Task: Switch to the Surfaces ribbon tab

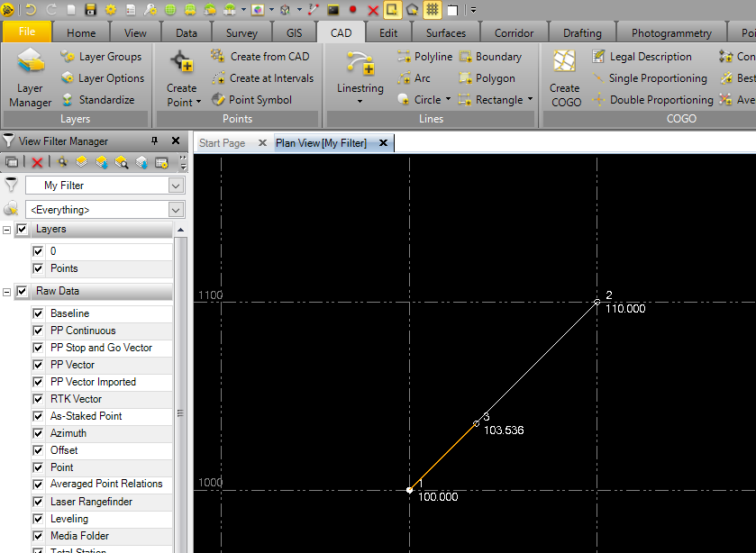Action: (446, 33)
